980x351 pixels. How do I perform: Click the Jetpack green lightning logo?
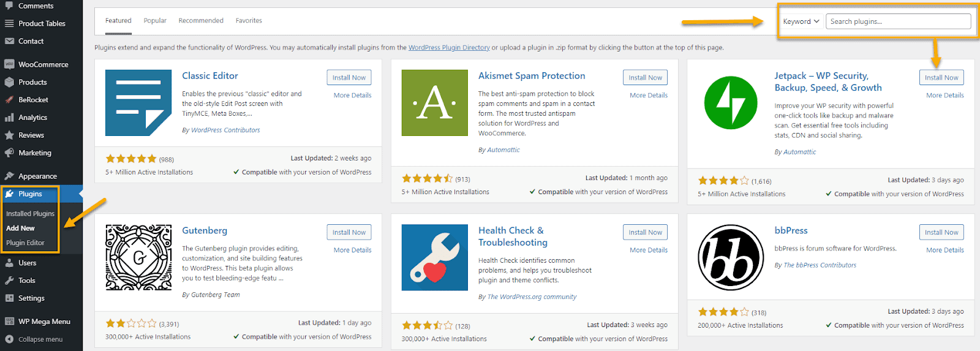point(731,103)
